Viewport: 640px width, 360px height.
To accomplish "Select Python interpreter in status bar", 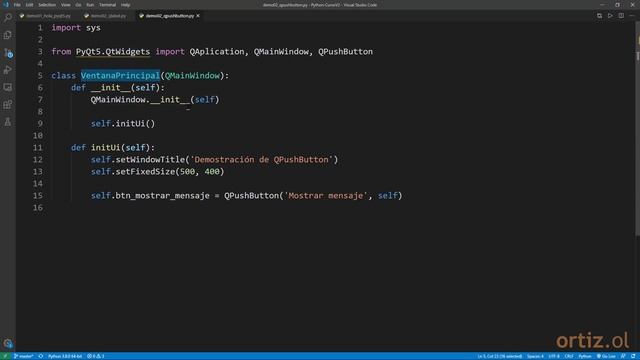I will click(x=65, y=356).
